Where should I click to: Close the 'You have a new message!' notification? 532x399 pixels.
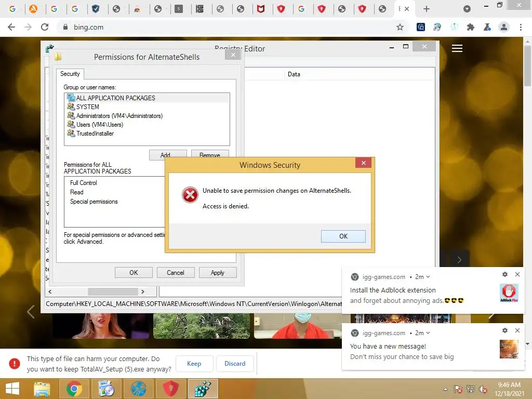(x=517, y=330)
